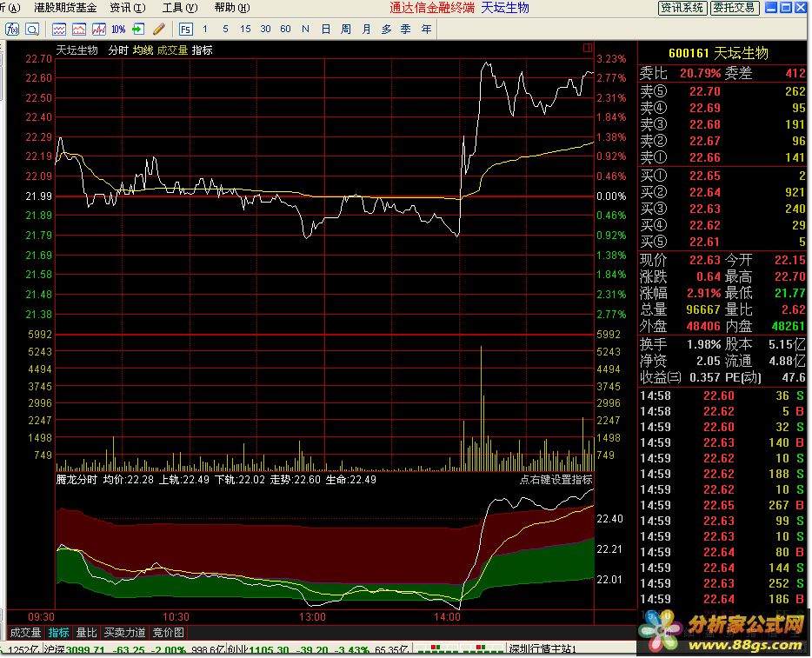Switch to yearly 年 chart
This screenshot has height=658, width=812.
(426, 30)
